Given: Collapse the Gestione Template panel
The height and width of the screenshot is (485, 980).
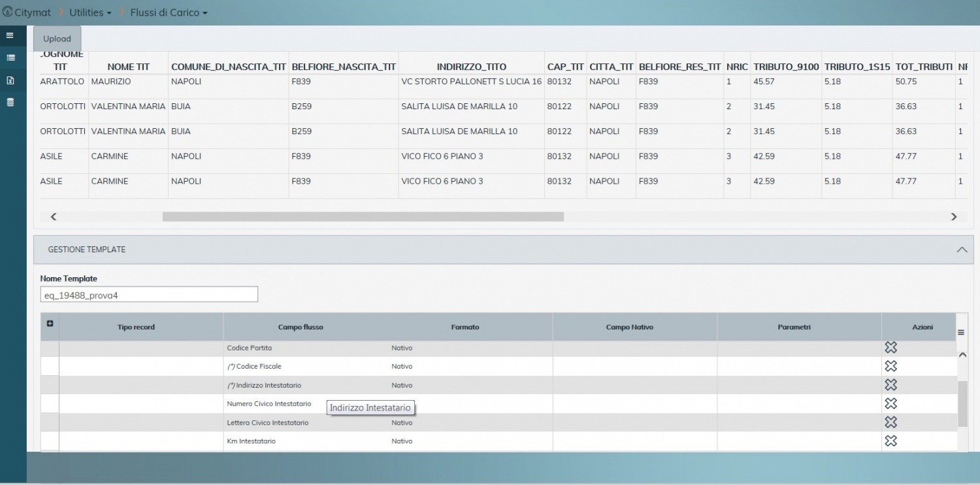Looking at the screenshot, I should tap(961, 250).
